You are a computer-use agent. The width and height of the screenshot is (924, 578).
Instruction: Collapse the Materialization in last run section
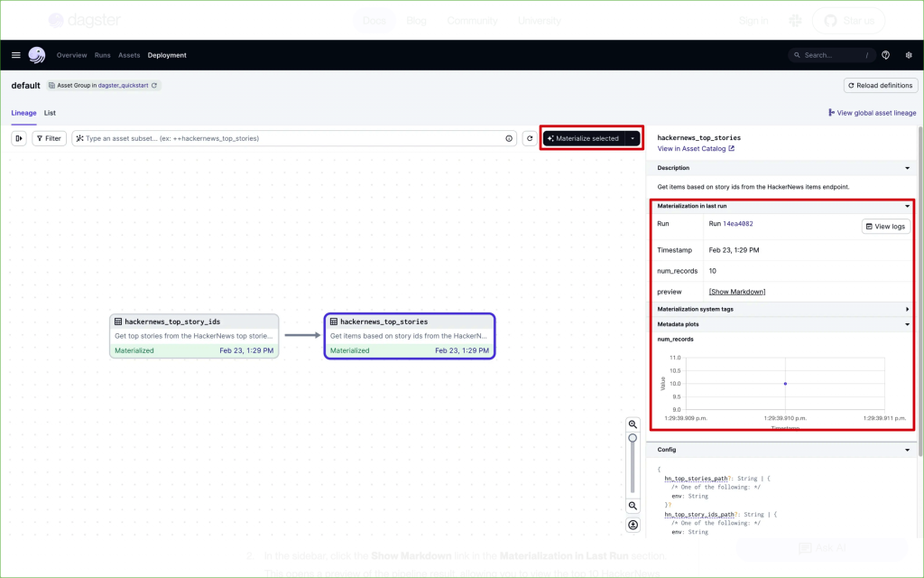click(x=907, y=206)
